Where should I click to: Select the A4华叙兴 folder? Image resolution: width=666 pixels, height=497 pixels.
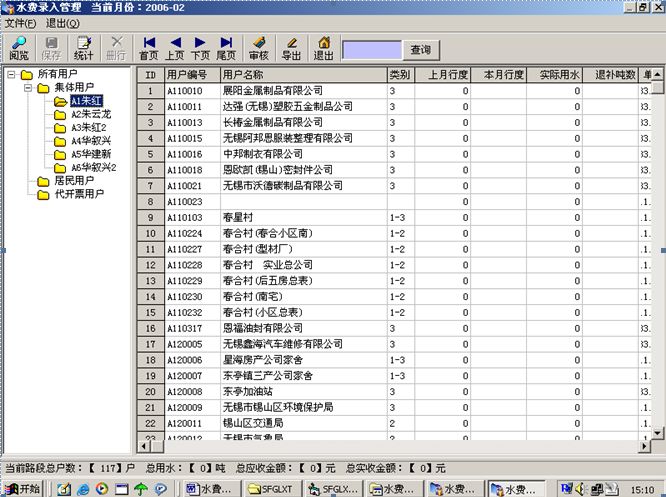[x=91, y=141]
